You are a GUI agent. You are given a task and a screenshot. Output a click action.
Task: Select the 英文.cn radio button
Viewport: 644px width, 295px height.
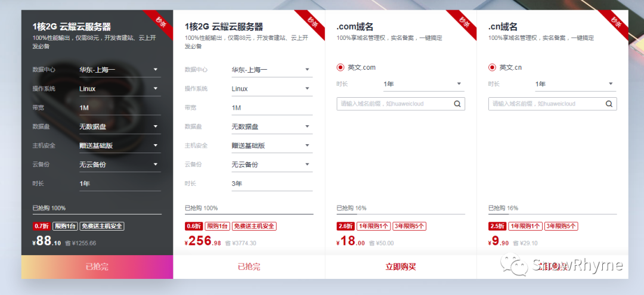[x=492, y=67]
